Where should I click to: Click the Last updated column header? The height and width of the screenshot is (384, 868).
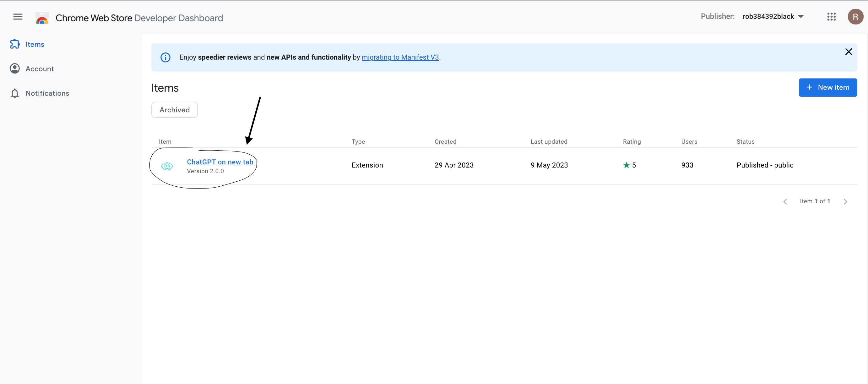[x=549, y=142]
